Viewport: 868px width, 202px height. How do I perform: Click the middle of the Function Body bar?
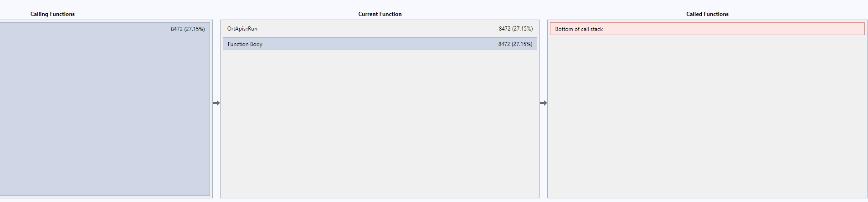pos(380,44)
